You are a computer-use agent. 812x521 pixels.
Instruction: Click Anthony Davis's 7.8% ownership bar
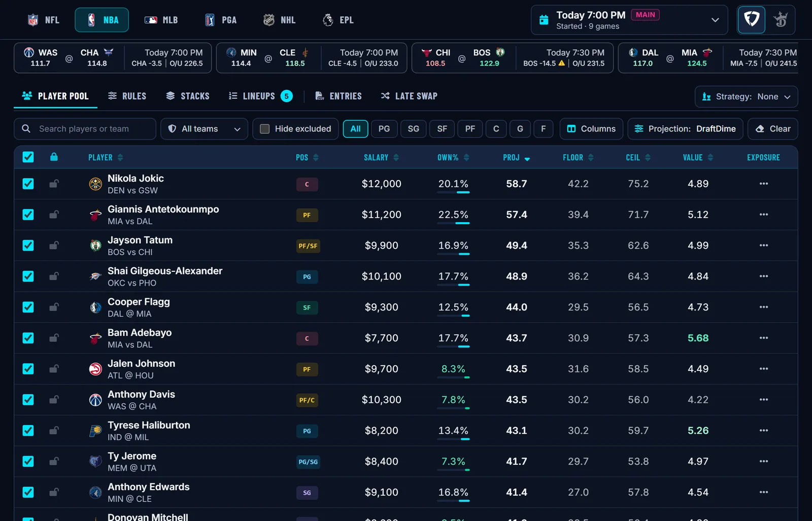[x=453, y=408]
